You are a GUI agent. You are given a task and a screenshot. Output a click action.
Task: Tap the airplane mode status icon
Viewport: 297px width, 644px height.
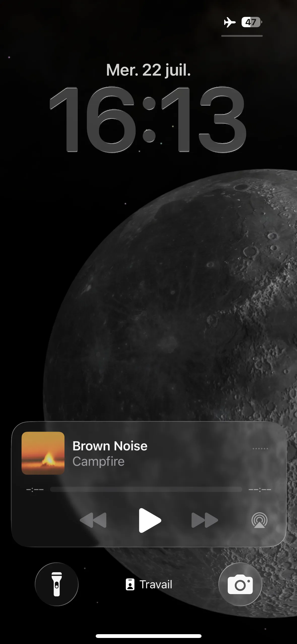tap(230, 22)
